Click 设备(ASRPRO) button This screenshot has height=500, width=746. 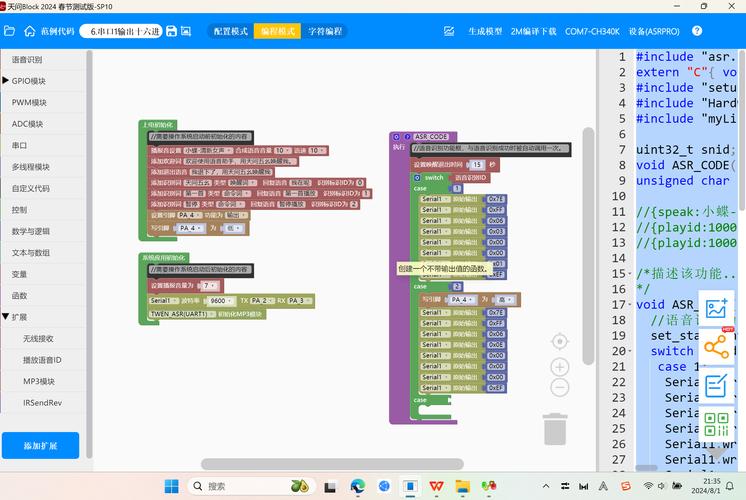pos(654,31)
